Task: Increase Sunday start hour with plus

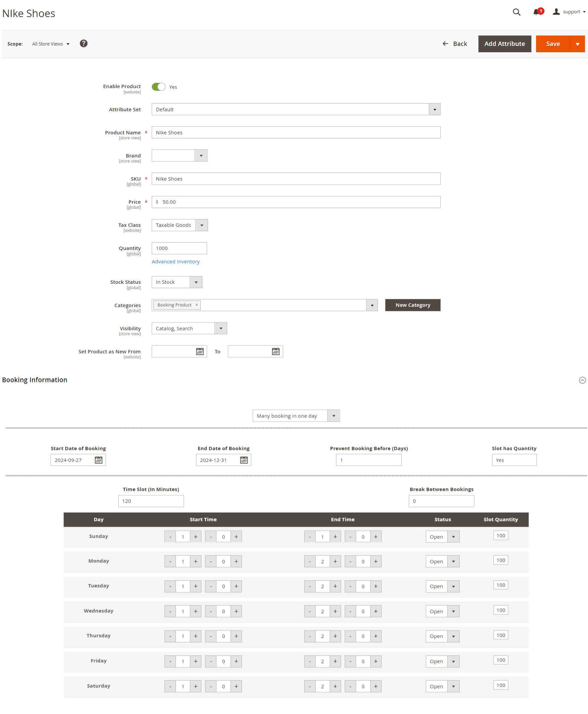Action: (x=195, y=536)
